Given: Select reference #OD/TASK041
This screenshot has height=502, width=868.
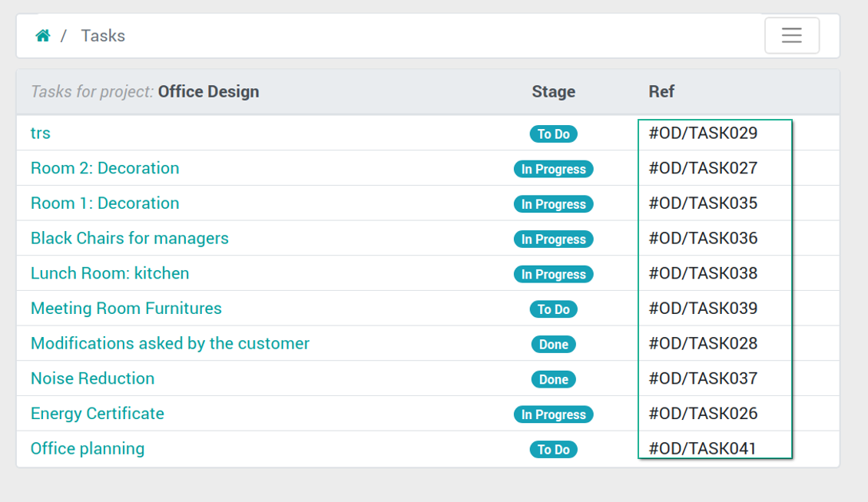Looking at the screenshot, I should click(702, 448).
